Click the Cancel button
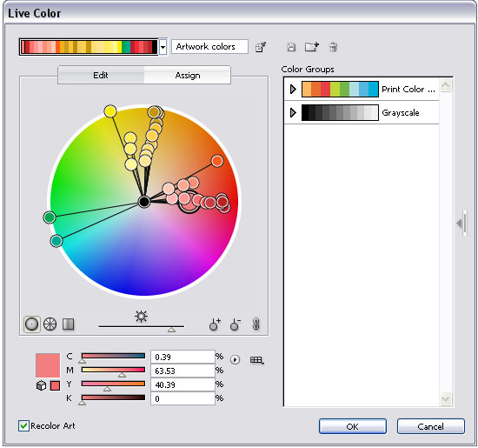Image resolution: width=478 pixels, height=448 pixels. [431, 426]
